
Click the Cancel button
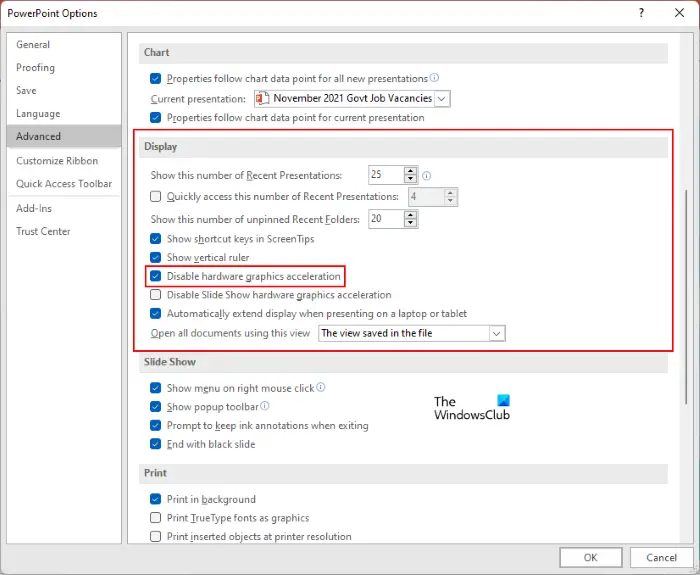coord(661,557)
